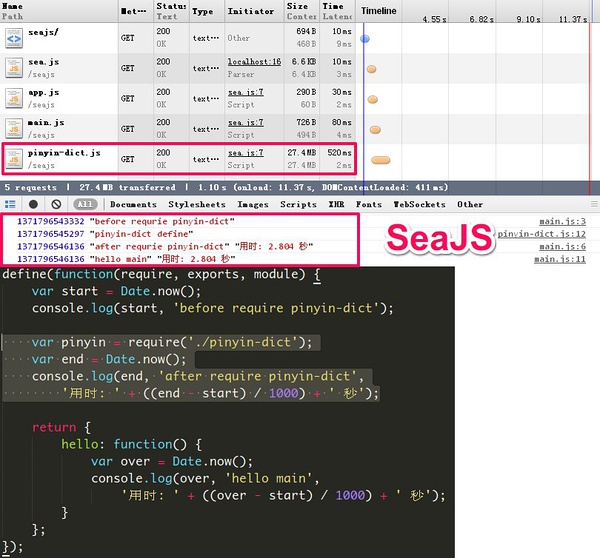The width and height of the screenshot is (600, 558).
Task: Sort by the Name column header
Action: click(59, 11)
